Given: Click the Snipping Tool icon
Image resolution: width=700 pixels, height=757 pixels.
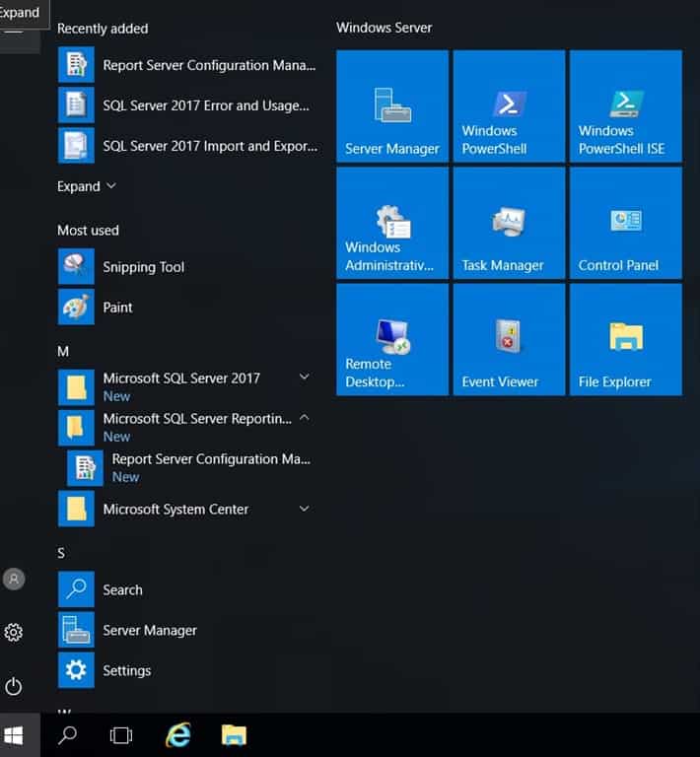Looking at the screenshot, I should (76, 266).
